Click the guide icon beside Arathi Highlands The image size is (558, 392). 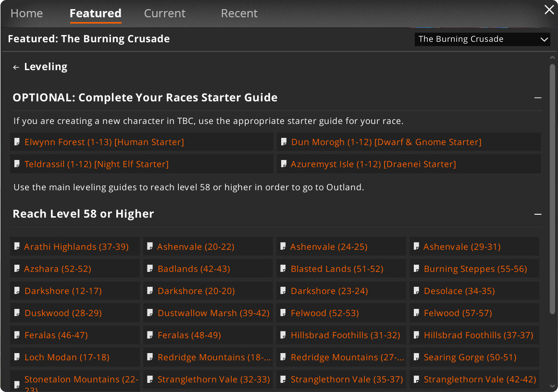click(17, 246)
